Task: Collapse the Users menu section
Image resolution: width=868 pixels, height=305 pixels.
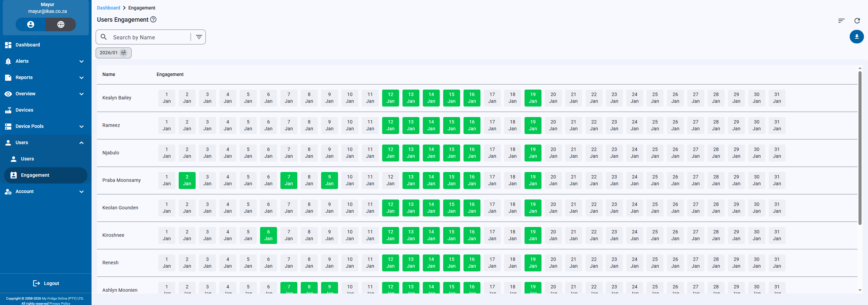Action: coord(81,142)
